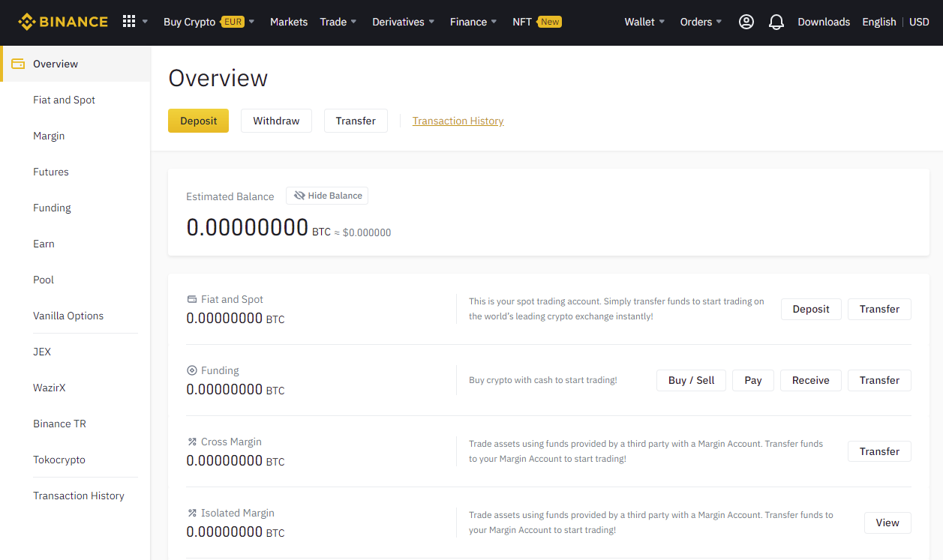The image size is (943, 560).
Task: Open the notifications bell icon
Action: 776,22
